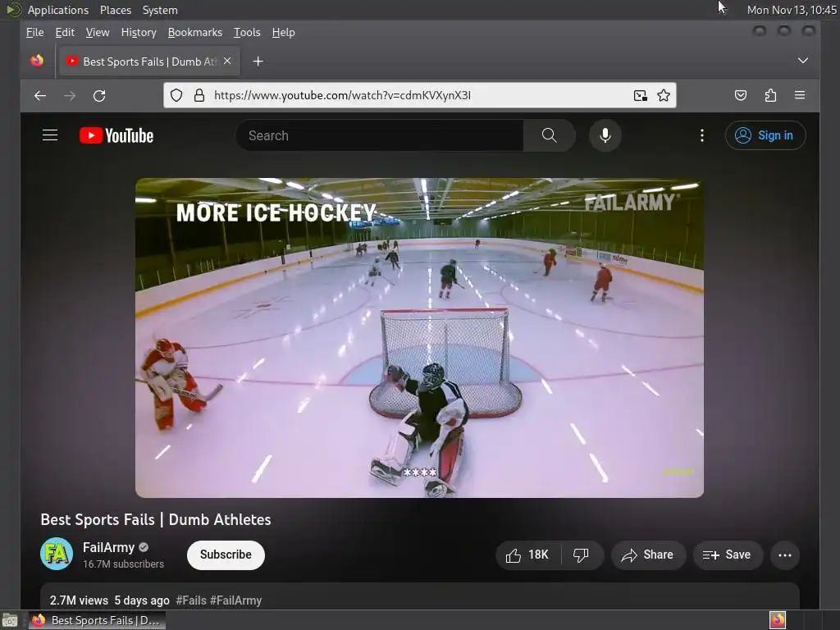Click Firefox icon in bottom-right tray

pyautogui.click(x=778, y=620)
